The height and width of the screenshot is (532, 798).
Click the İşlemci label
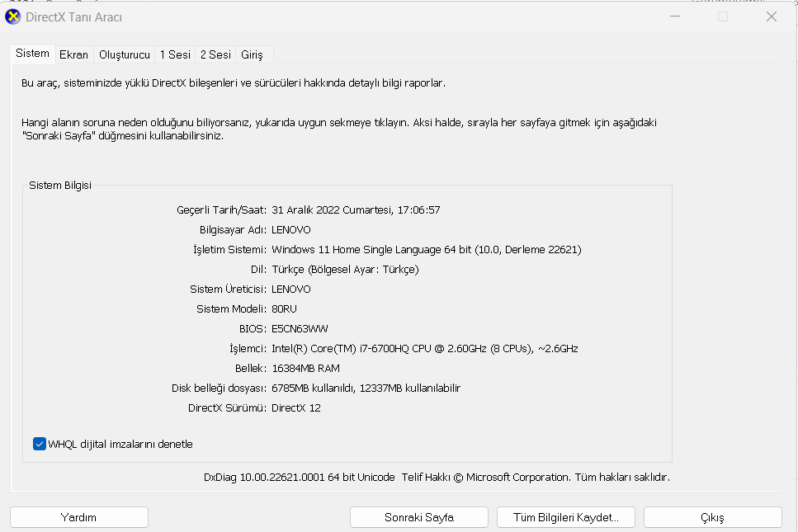(x=248, y=349)
